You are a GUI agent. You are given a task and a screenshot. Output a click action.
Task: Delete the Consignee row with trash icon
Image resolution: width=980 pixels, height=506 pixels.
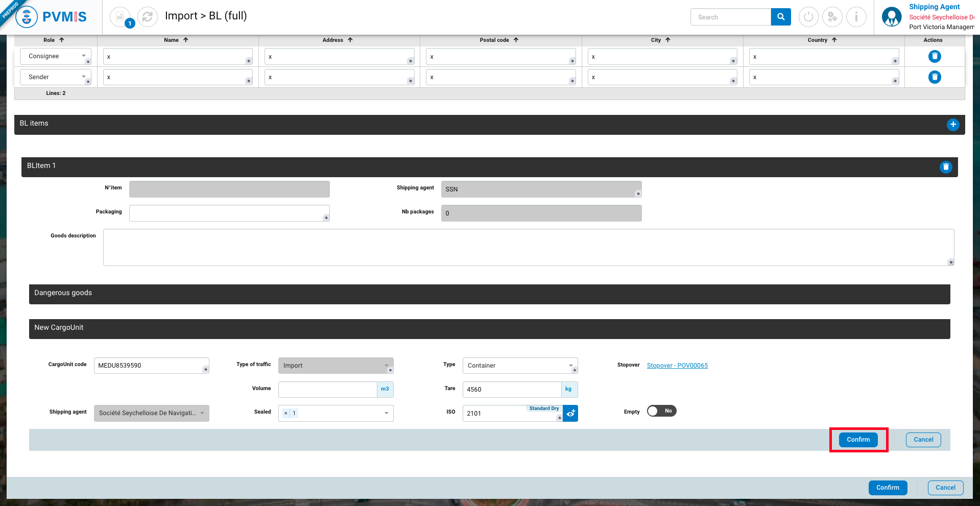click(934, 56)
